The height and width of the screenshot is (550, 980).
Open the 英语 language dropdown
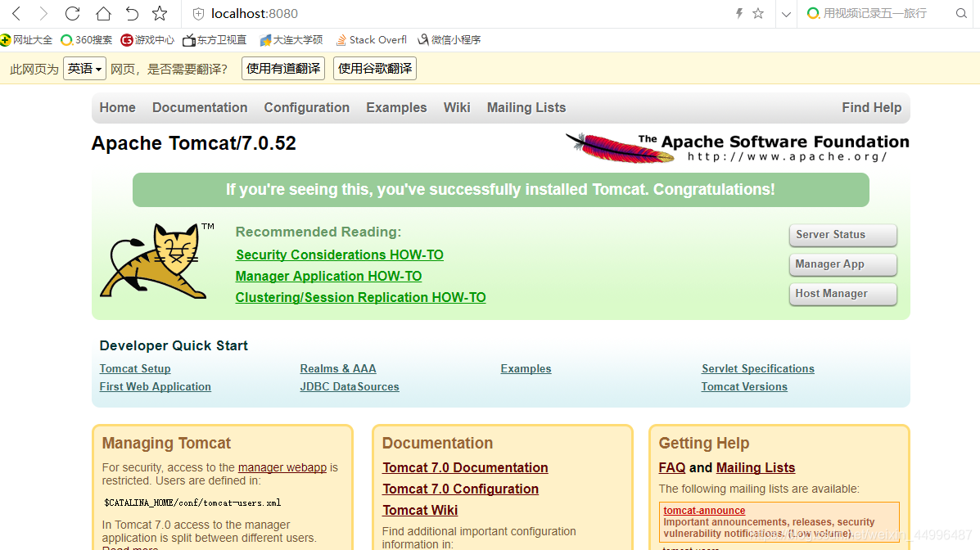pos(84,69)
